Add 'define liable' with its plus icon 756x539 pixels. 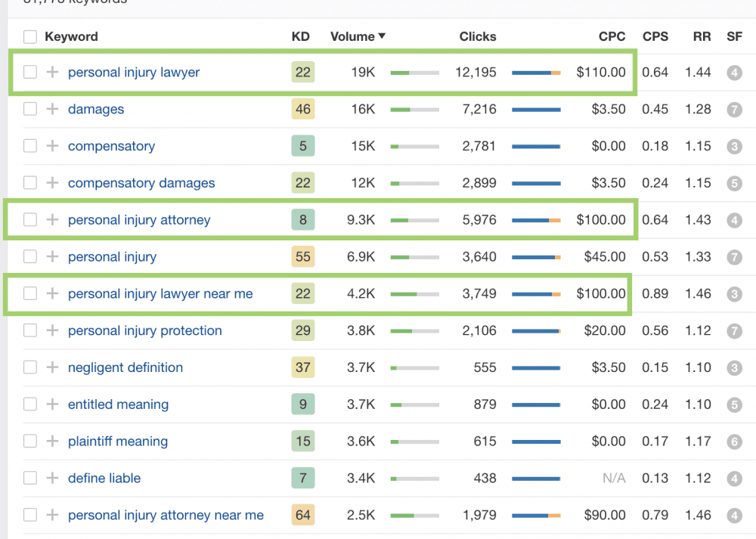(52, 479)
